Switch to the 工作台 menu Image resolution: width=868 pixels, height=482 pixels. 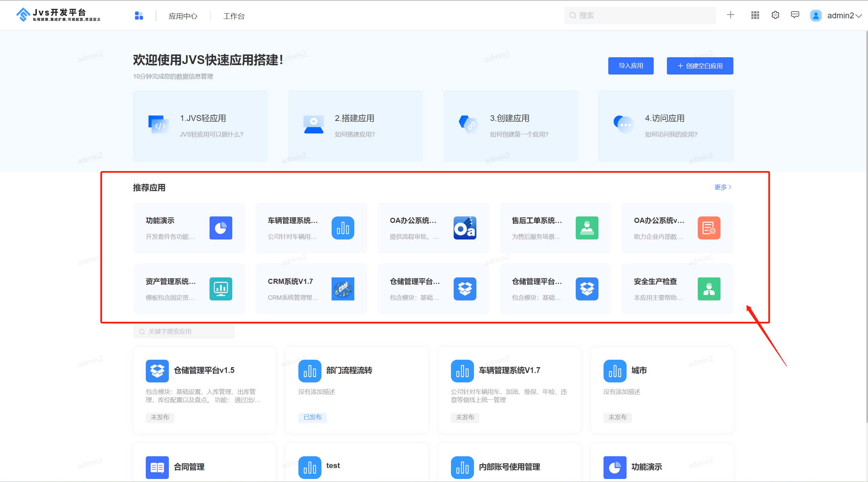click(x=234, y=16)
